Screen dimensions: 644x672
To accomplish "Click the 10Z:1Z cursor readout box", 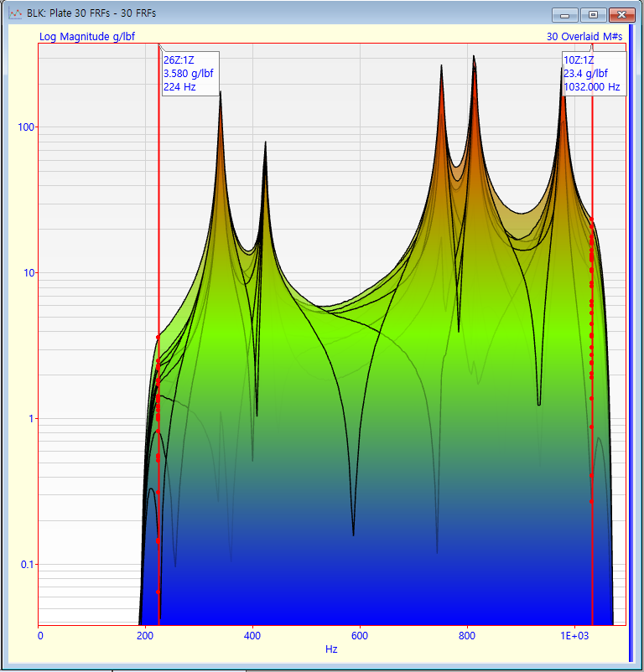I will [x=594, y=74].
